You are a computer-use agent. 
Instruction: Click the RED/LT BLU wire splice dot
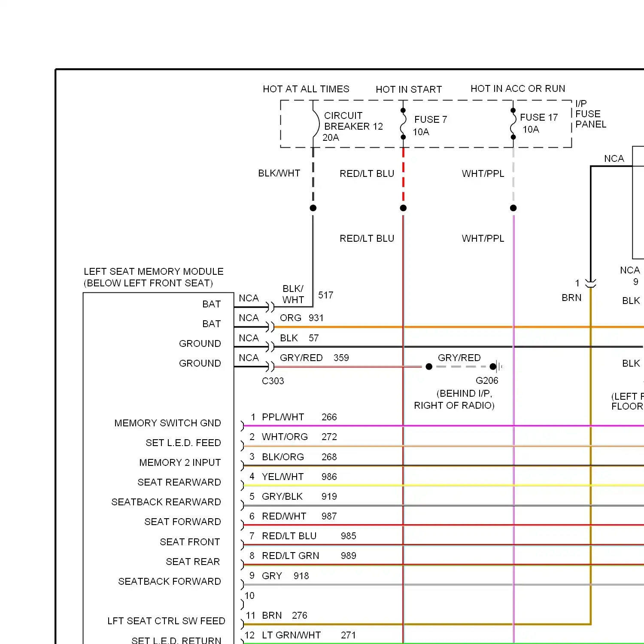403,208
